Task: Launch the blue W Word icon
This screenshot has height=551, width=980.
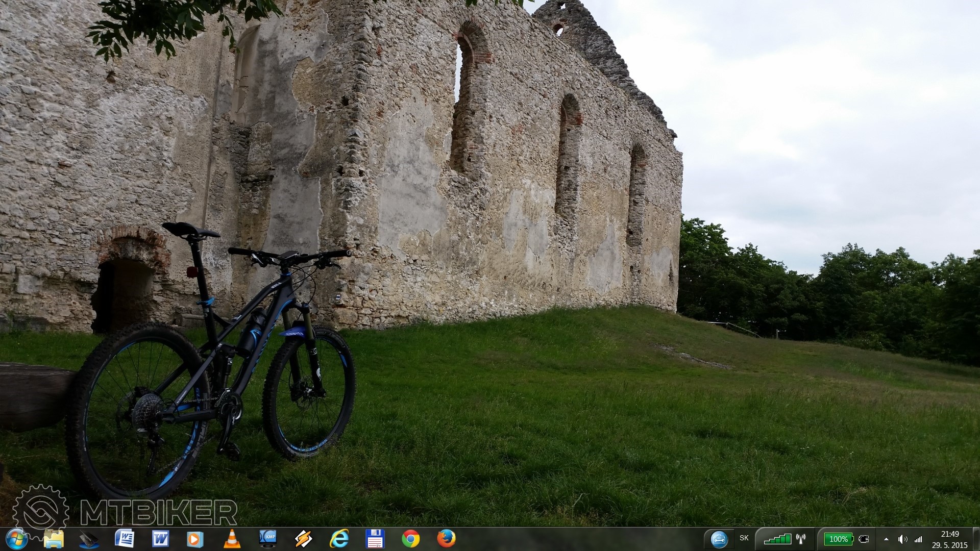Action: click(x=160, y=539)
